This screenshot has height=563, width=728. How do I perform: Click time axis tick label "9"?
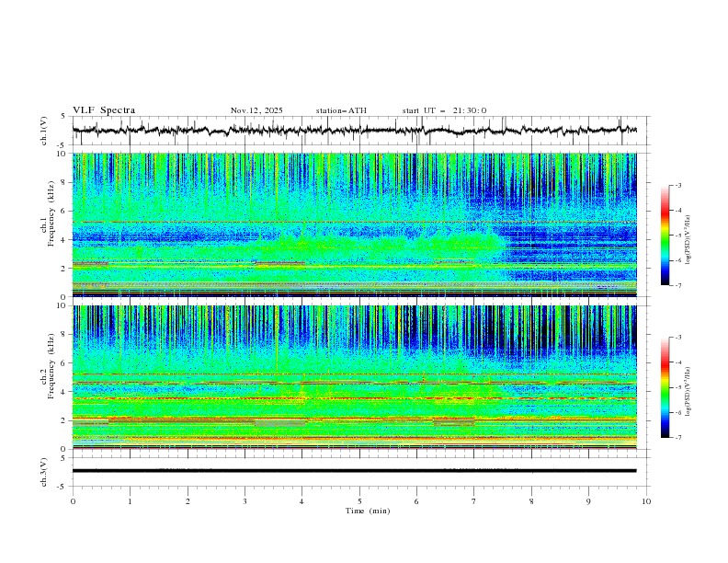(x=588, y=501)
